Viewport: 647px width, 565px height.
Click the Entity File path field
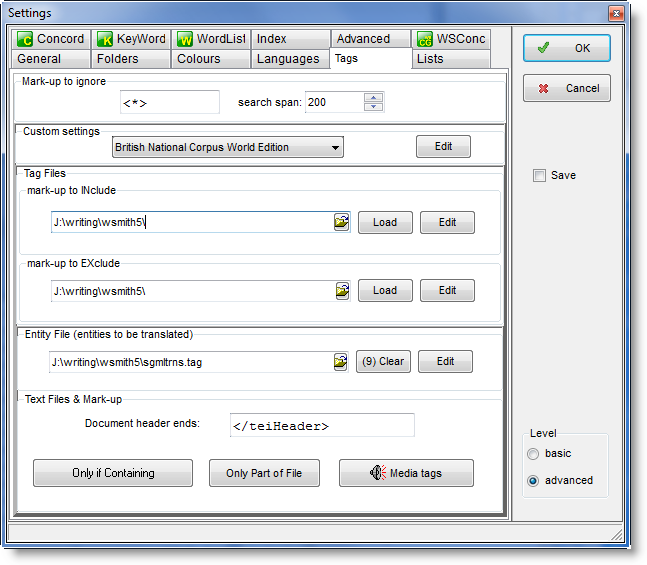click(191, 362)
